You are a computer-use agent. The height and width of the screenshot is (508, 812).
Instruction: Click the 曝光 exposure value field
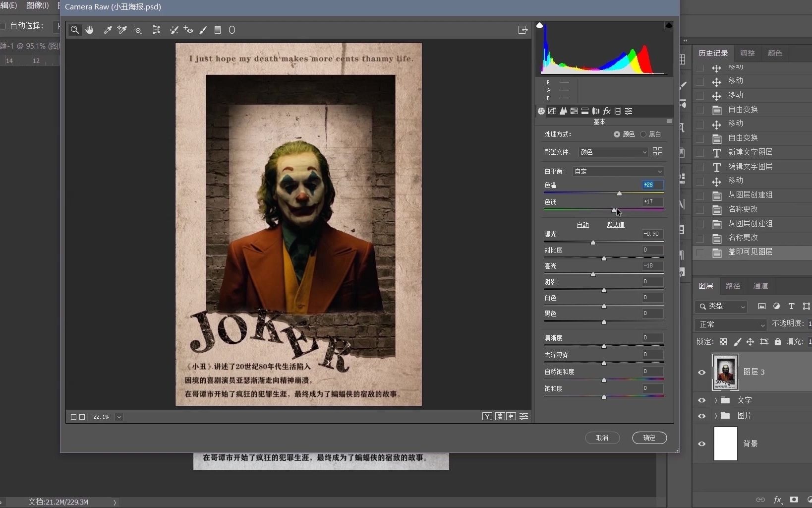tap(652, 234)
